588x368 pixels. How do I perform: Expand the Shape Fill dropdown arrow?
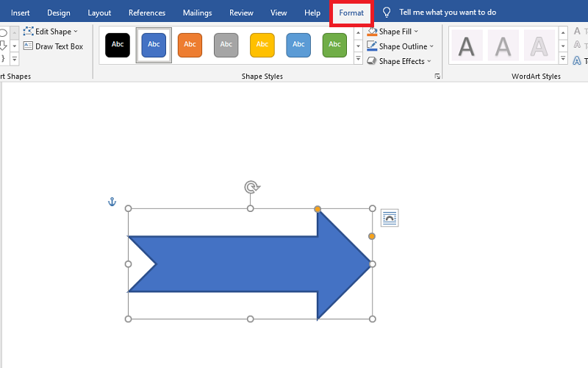[x=416, y=32]
